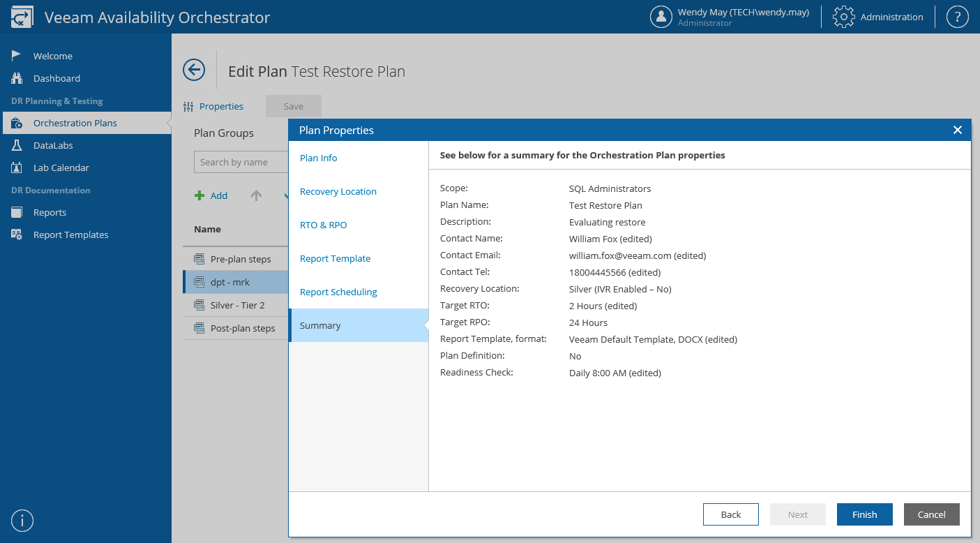Close the Plan Properties dialog

(957, 130)
